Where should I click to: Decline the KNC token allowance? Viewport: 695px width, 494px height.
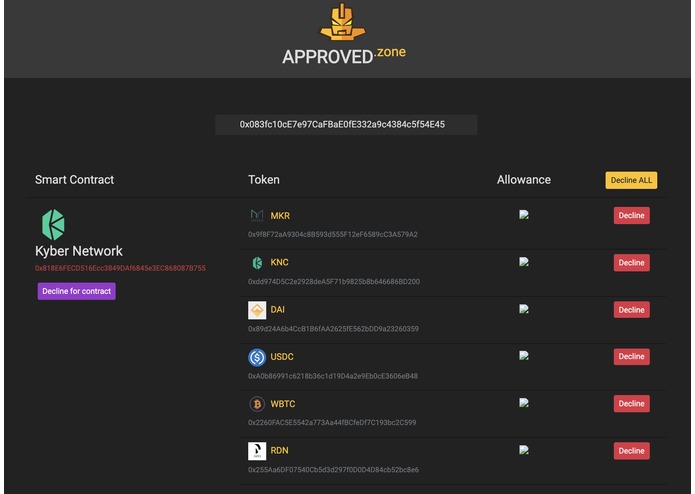click(632, 263)
